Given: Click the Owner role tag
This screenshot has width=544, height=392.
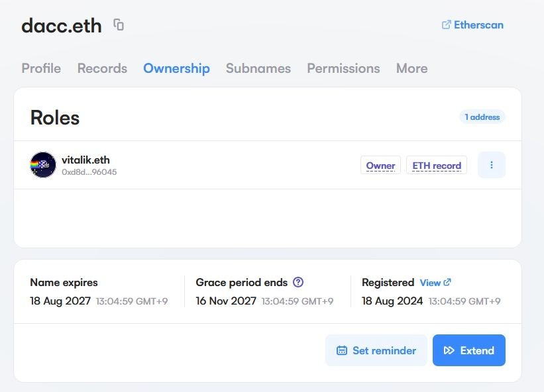Looking at the screenshot, I should pyautogui.click(x=380, y=166).
